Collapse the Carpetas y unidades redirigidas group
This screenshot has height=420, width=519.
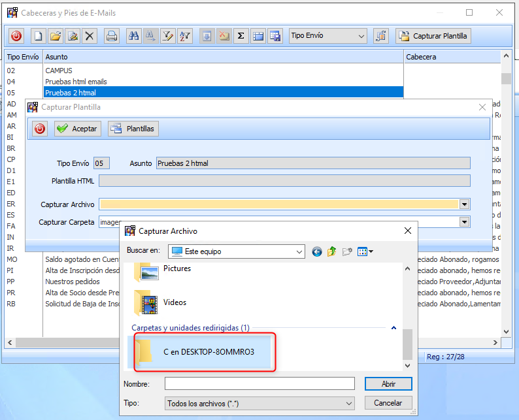(x=393, y=328)
